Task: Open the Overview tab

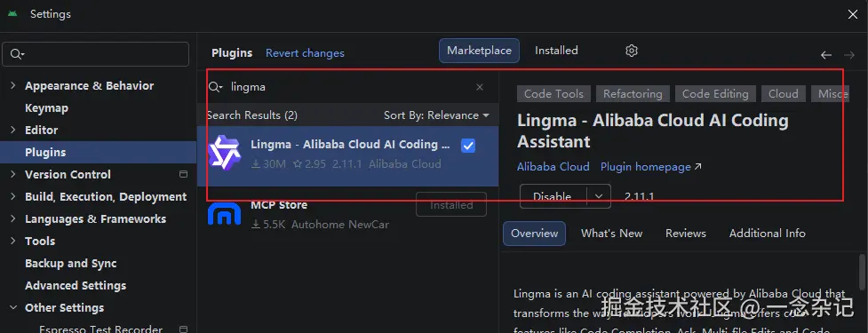Action: pyautogui.click(x=534, y=234)
